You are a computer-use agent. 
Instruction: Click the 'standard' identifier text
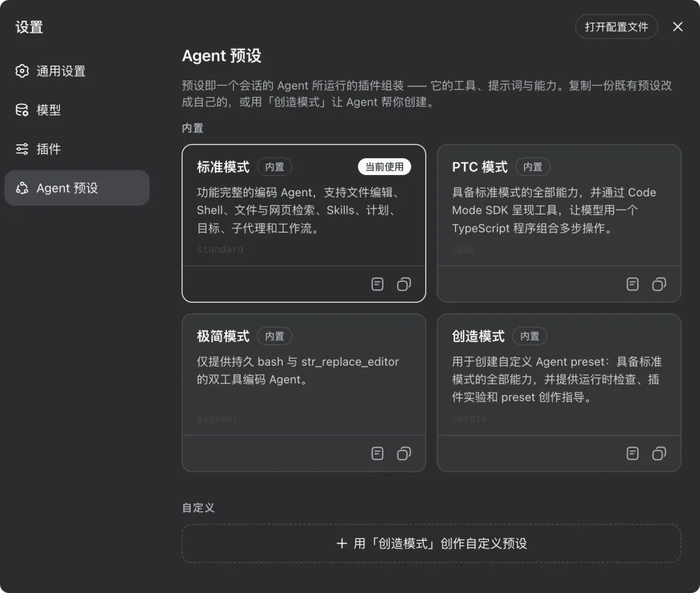[x=220, y=249]
